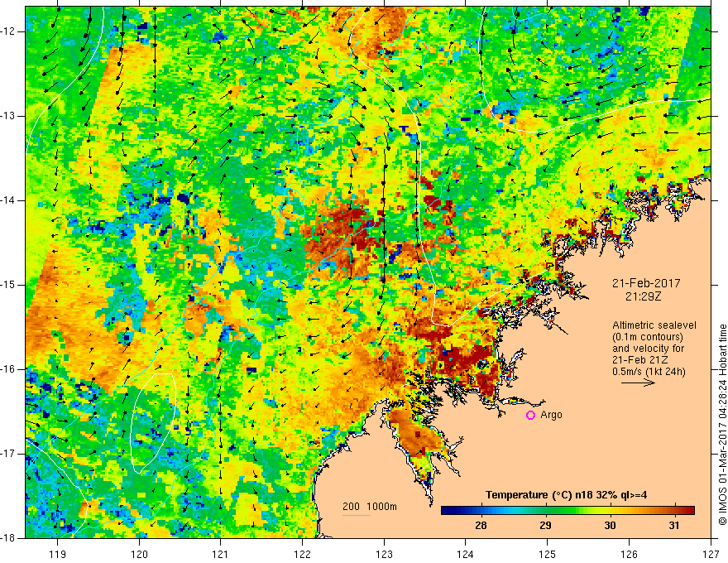Click the 'Temperature (°C) n18 32% ql>=4' title
728x563 pixels.
[566, 495]
